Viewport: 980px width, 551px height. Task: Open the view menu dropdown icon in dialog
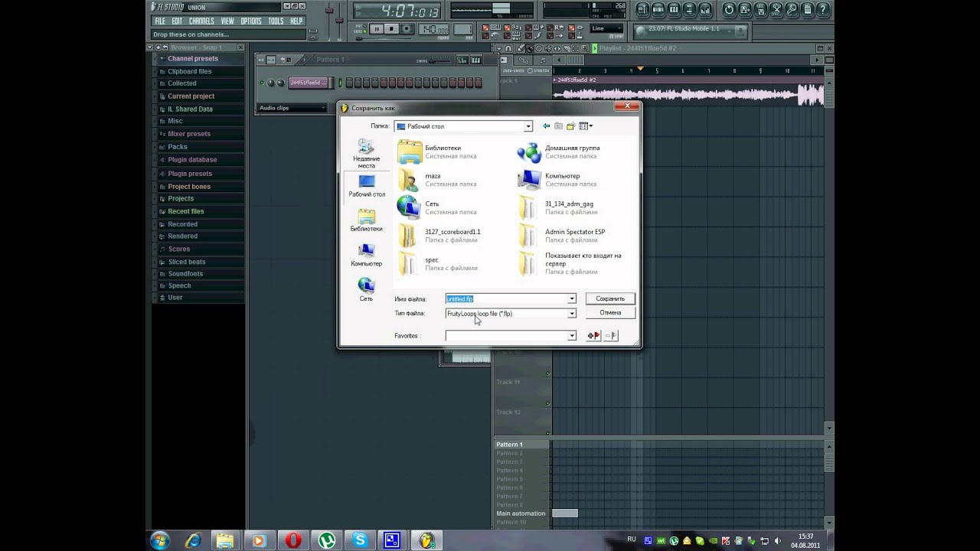coord(586,126)
